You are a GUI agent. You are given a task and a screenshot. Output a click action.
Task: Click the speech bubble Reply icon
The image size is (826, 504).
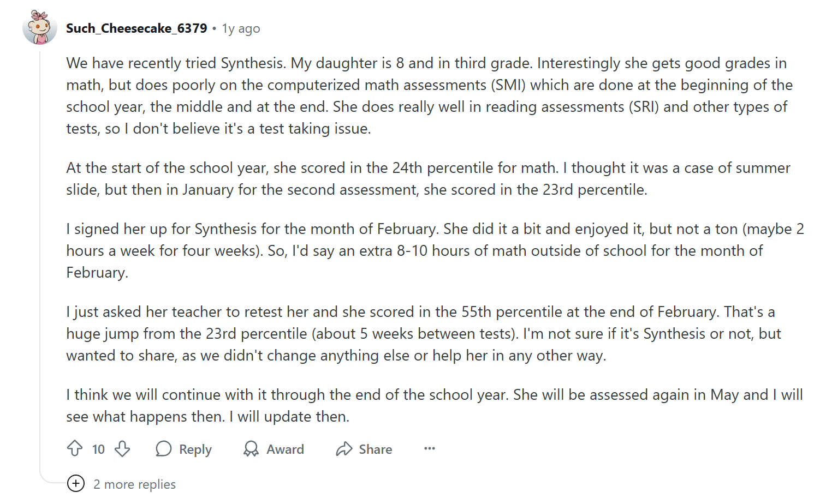163,448
